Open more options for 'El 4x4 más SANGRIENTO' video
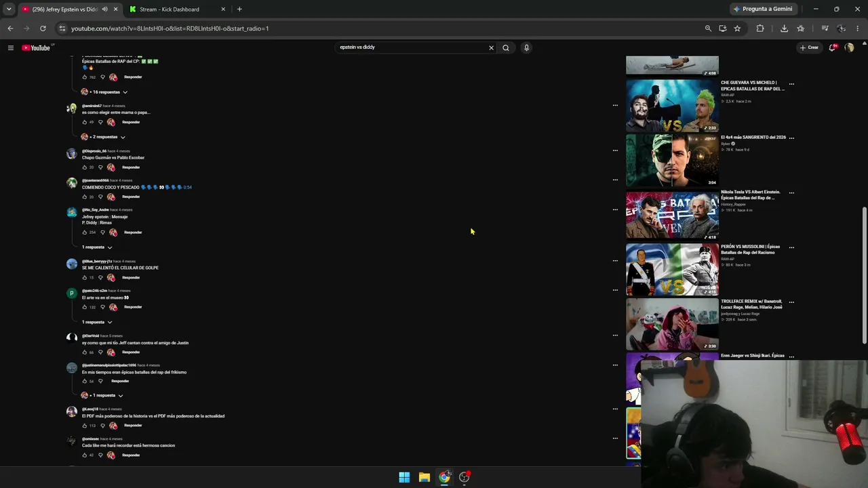This screenshot has width=868, height=488. coord(791,138)
